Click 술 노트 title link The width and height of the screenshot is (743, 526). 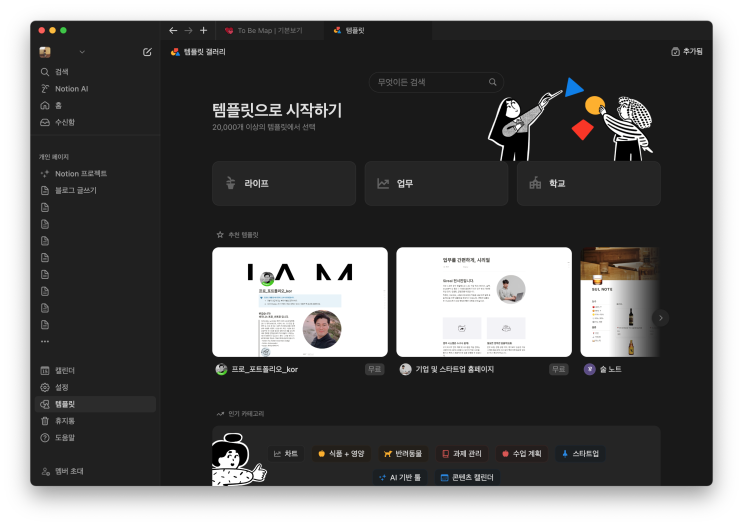[610, 369]
